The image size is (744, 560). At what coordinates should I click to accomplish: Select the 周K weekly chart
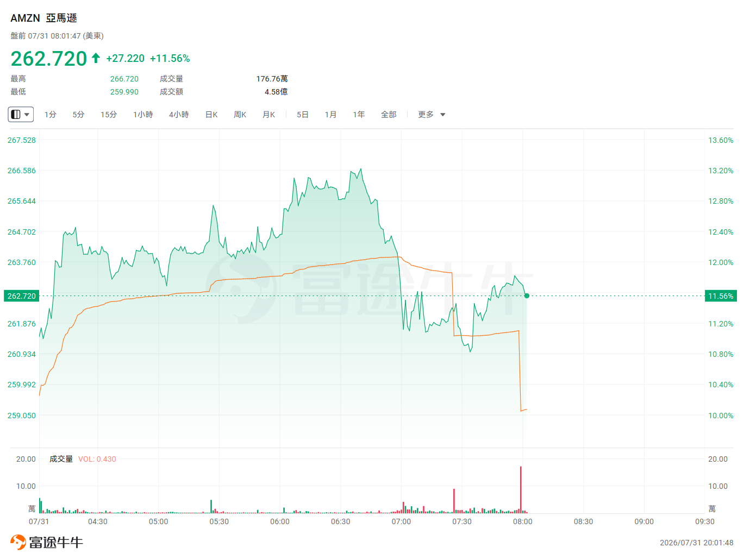click(240, 115)
